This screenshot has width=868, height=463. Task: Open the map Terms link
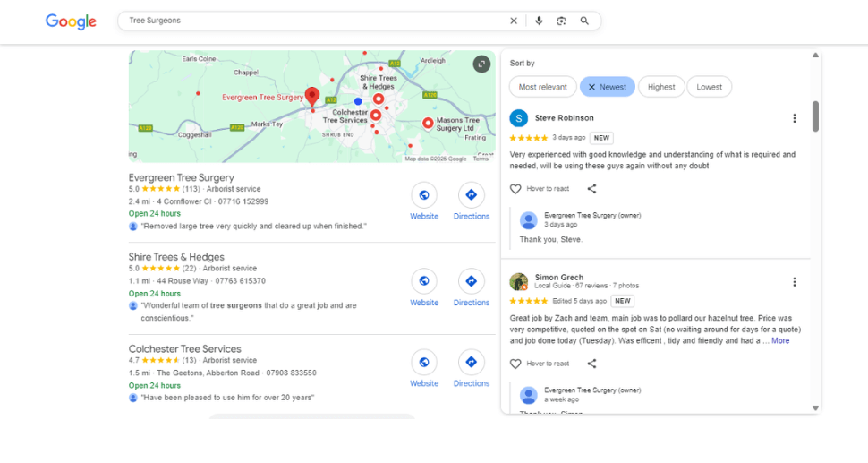[481, 159]
